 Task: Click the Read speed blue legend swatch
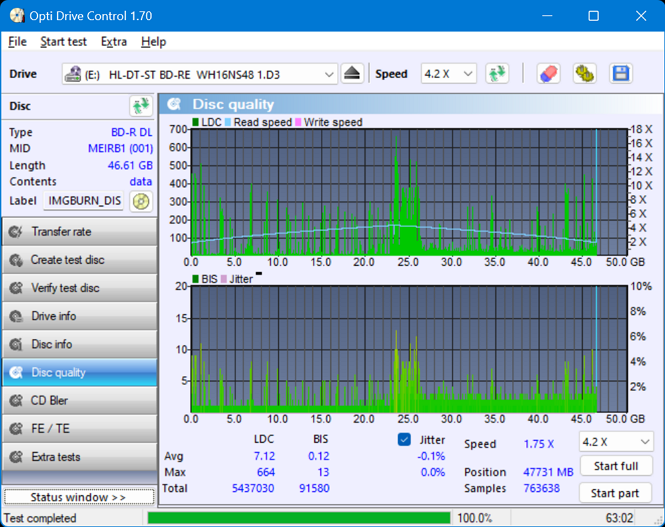228,122
